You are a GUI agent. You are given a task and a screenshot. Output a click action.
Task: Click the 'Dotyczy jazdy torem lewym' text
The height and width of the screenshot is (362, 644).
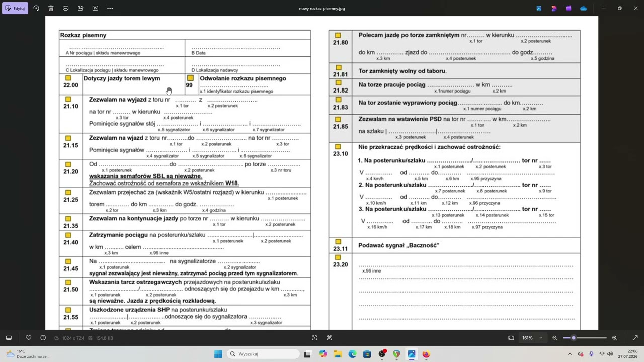coord(122,78)
